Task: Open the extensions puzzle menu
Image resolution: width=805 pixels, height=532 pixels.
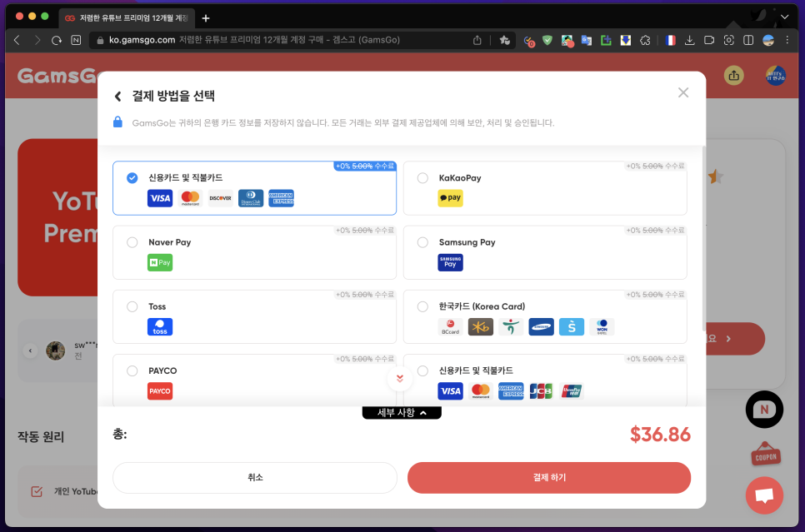Action: (645, 40)
